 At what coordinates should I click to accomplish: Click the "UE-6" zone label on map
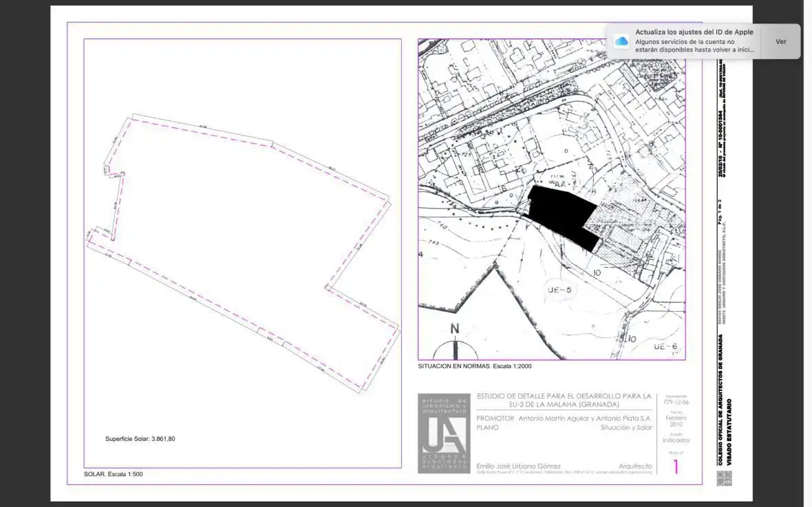coord(665,347)
